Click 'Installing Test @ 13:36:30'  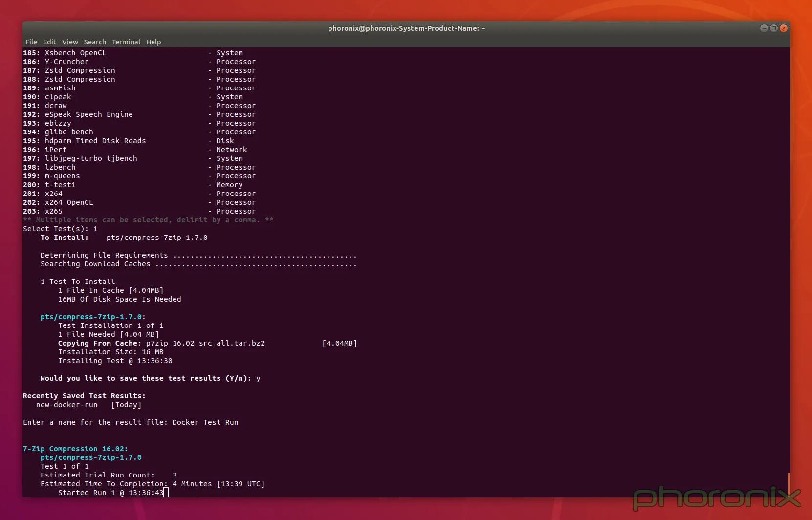[115, 361]
